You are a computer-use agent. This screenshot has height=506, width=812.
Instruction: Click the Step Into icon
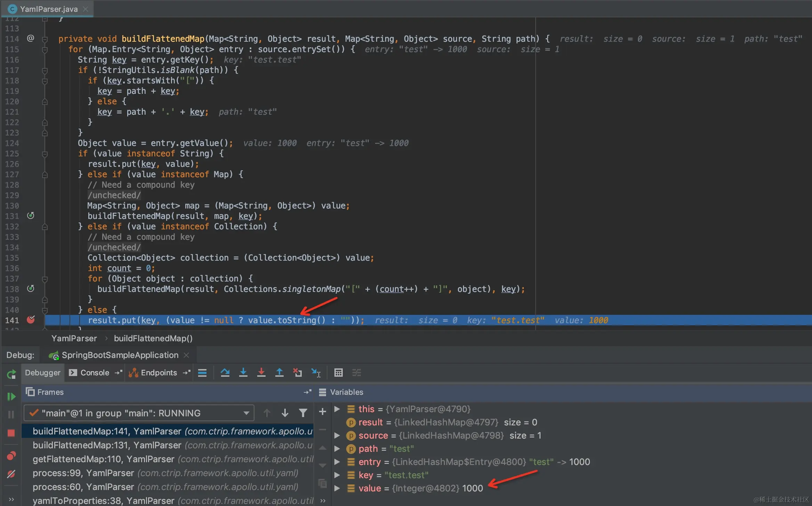point(243,373)
